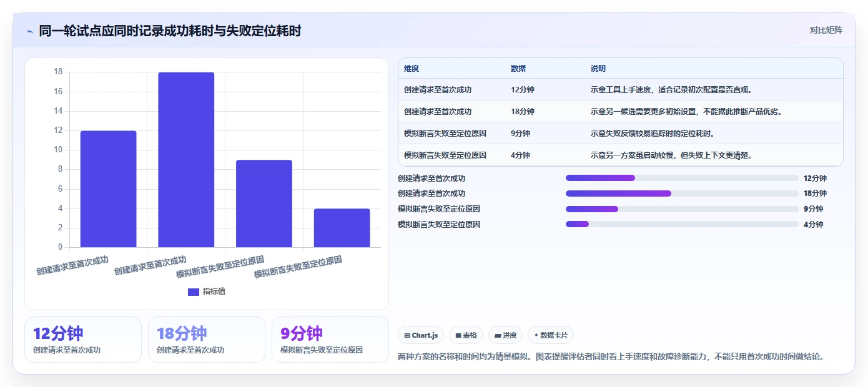Click the progress bar labelled 4分钟

[682, 224]
